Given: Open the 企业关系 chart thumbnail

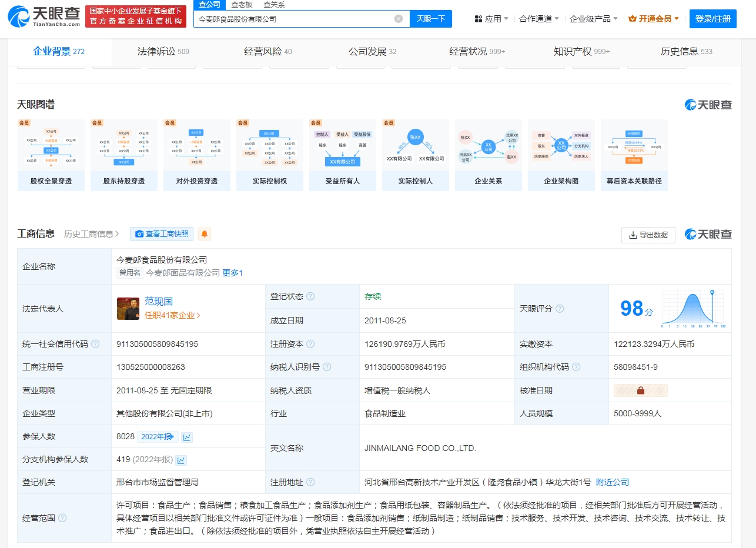Looking at the screenshot, I should click(x=489, y=155).
